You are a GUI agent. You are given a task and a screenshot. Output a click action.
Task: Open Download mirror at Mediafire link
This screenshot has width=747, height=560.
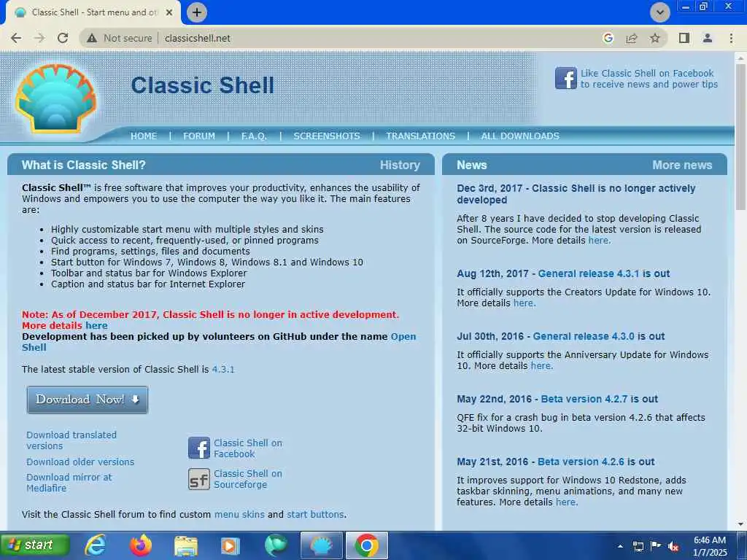coord(69,483)
